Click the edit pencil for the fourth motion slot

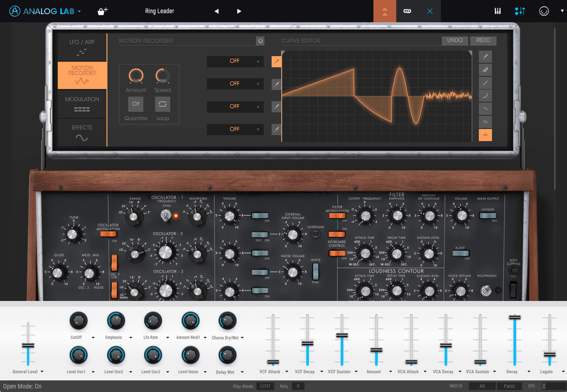pyautogui.click(x=276, y=129)
